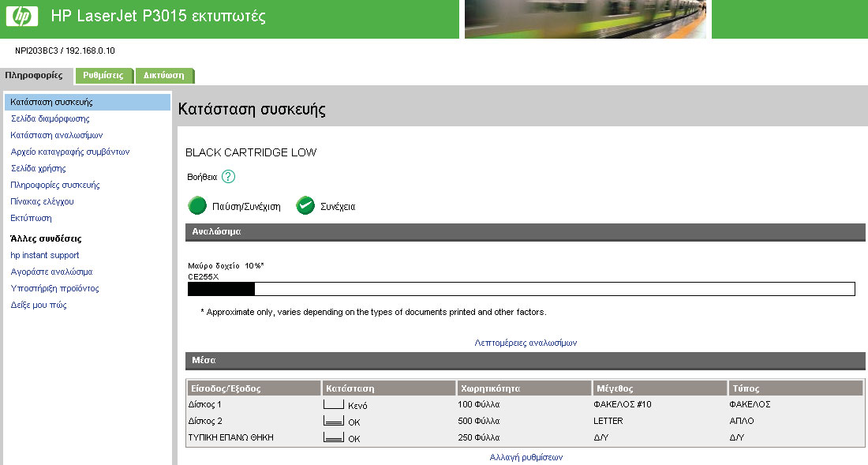Image resolution: width=868 pixels, height=465 pixels.
Task: Click the 250 Φύλλα capacity cell
Action: (x=479, y=437)
